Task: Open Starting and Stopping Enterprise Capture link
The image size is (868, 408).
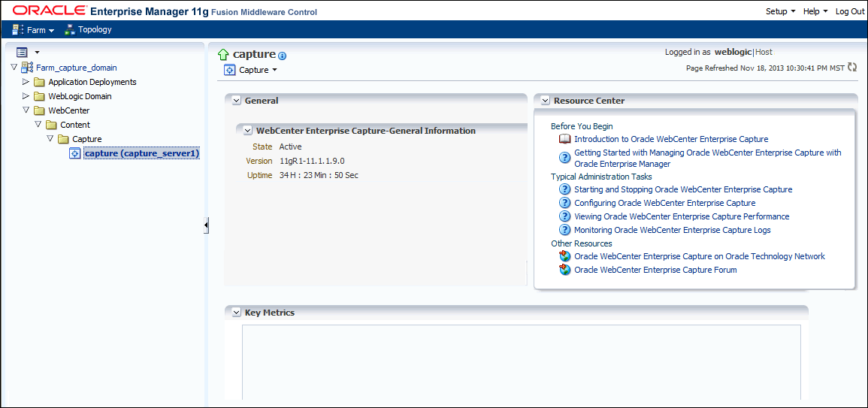Action: [x=683, y=189]
